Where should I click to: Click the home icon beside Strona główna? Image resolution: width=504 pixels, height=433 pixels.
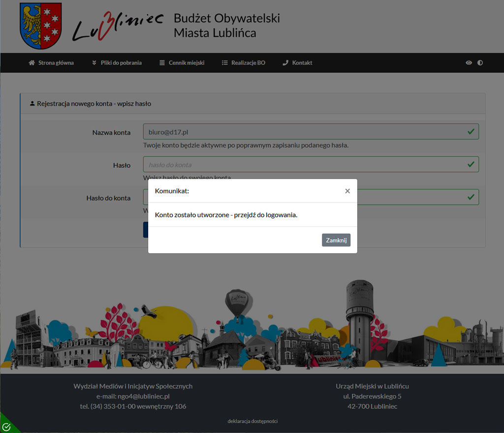(x=32, y=63)
